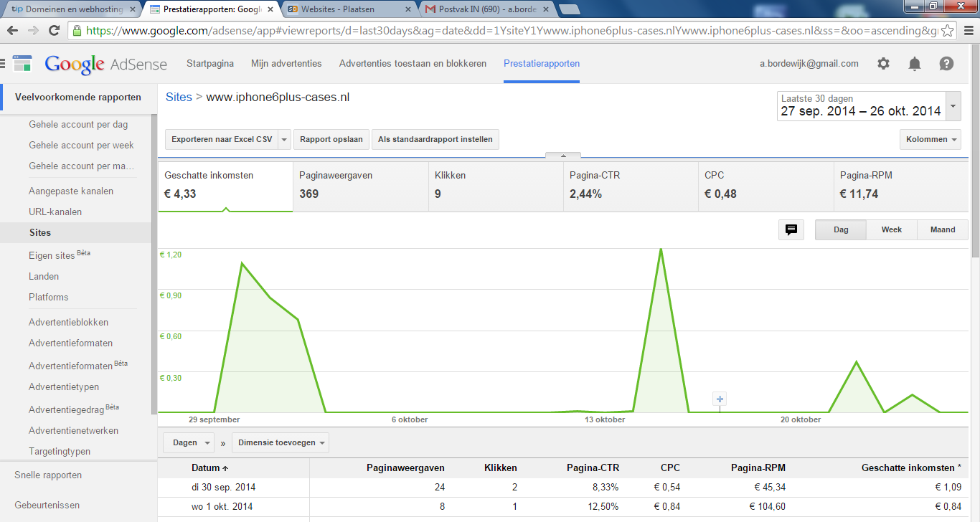Open Gebeurtenissen in the sidebar

tap(47, 505)
